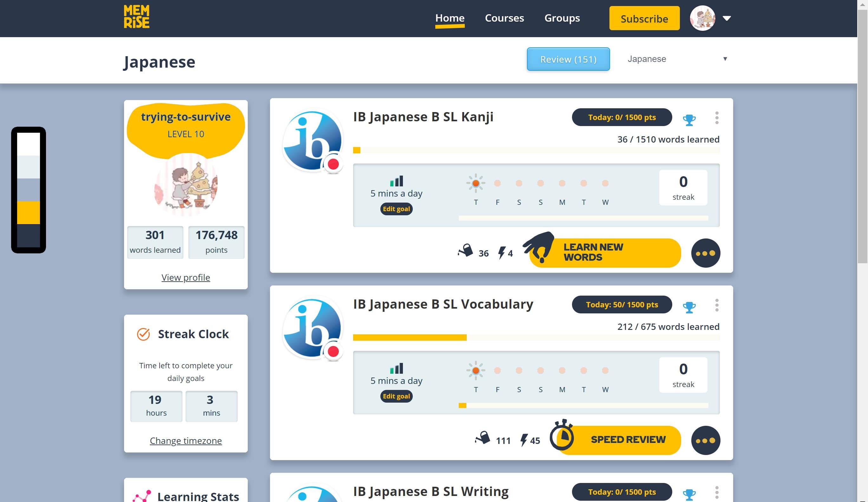Click Today 50/1500 pts badge
Screen dimensions: 868x502
(x=622, y=305)
